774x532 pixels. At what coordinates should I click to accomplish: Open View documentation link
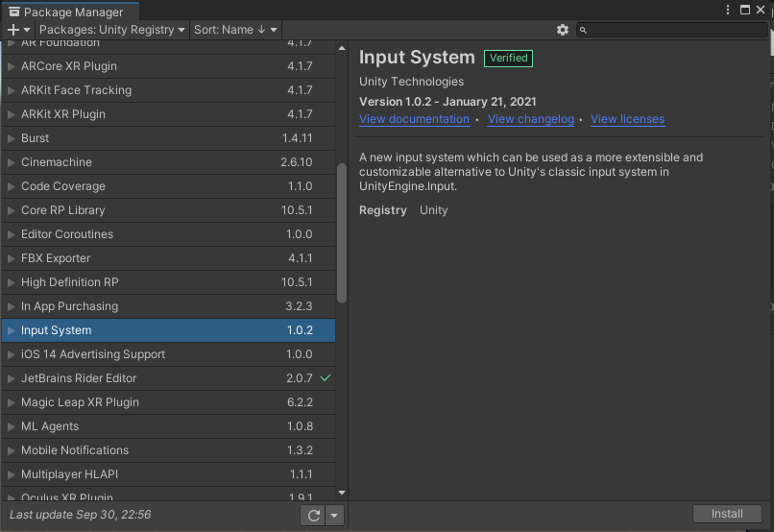pos(414,119)
